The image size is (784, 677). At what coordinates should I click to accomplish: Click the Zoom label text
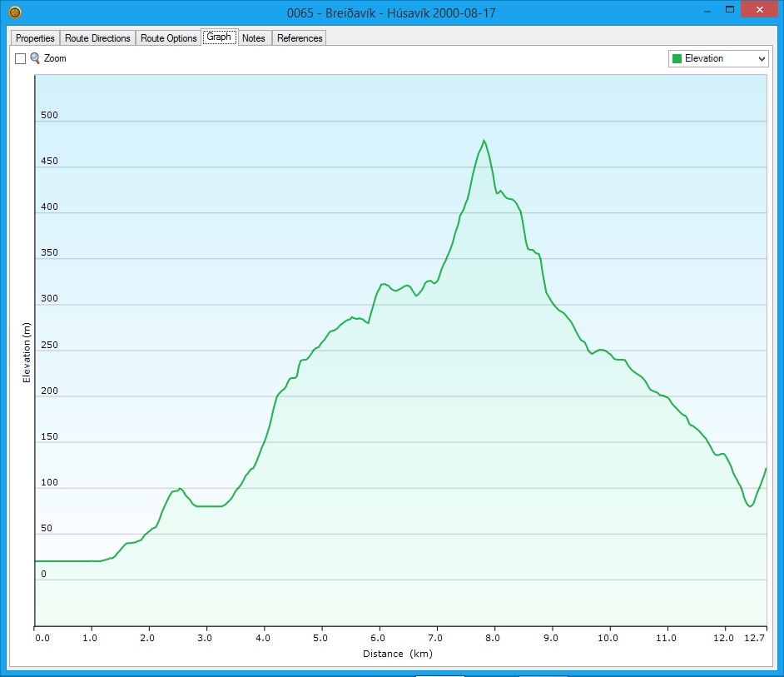pyautogui.click(x=55, y=58)
